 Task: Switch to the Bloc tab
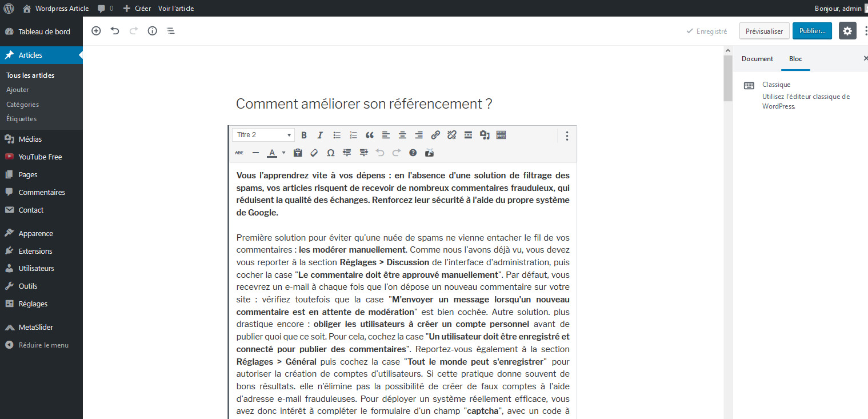pos(795,59)
